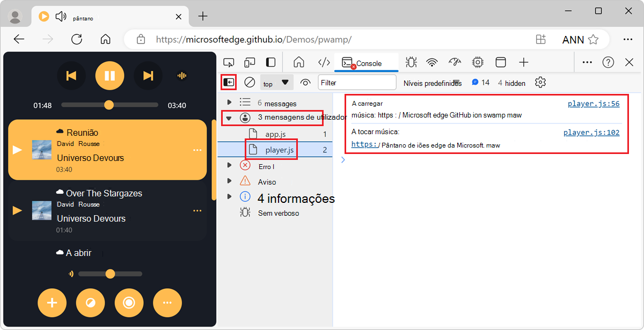Viewport: 644px width, 330px height.
Task: Click the audio visualizer icon in the player
Action: point(181,76)
